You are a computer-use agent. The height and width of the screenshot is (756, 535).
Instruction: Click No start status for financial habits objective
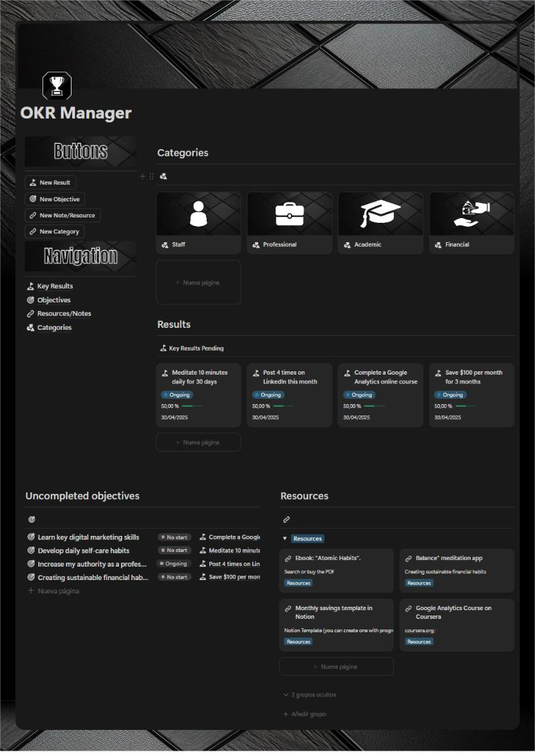point(175,577)
